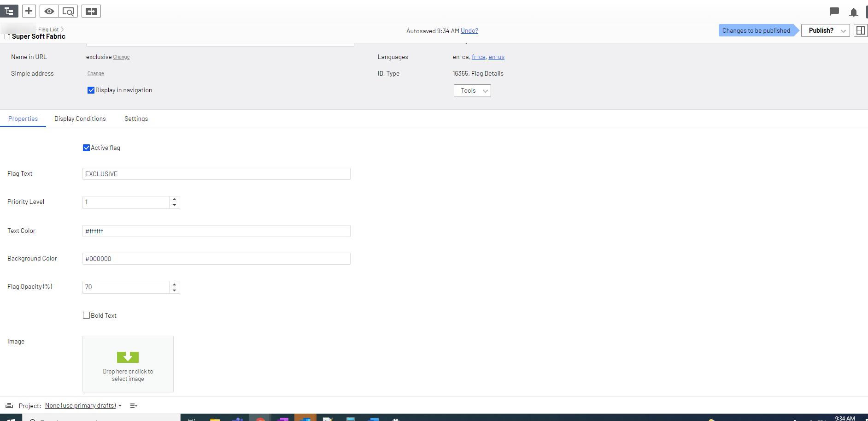The image size is (868, 421).
Task: Switch to the Settings tab
Action: coord(136,119)
